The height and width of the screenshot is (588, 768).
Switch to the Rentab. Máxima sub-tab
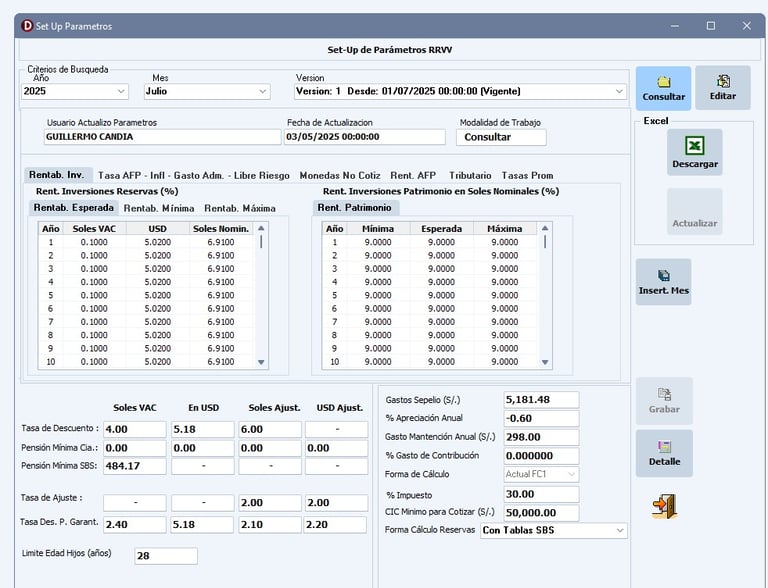(x=239, y=208)
